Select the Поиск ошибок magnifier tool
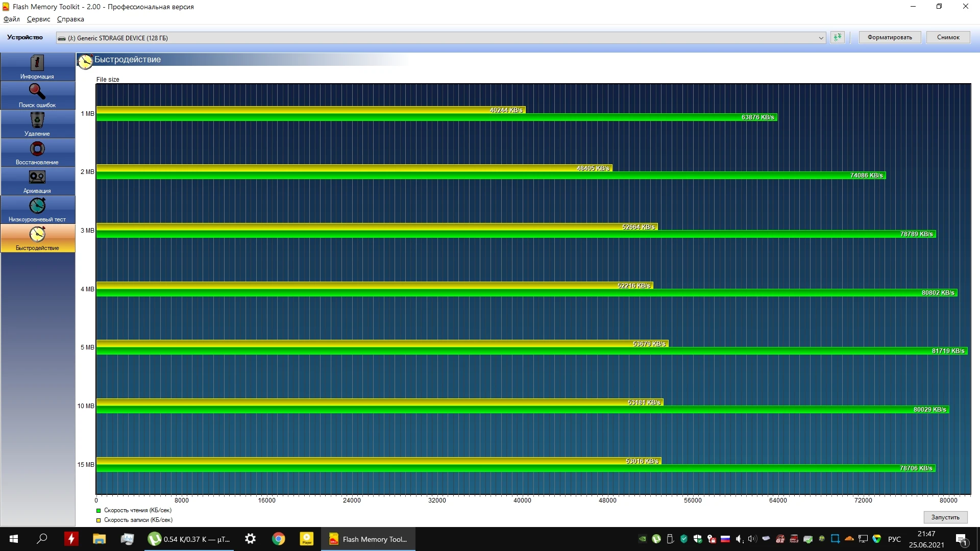Image resolution: width=980 pixels, height=551 pixels. click(37, 95)
